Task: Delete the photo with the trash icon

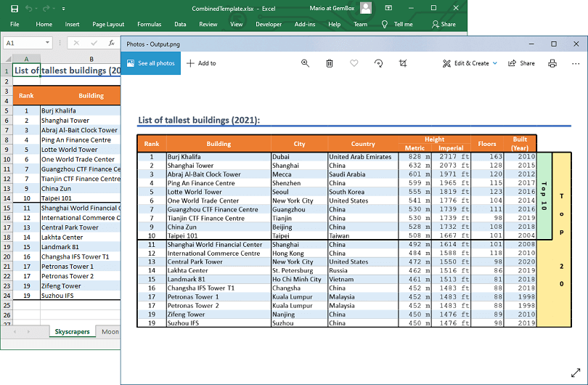Action: tap(330, 63)
